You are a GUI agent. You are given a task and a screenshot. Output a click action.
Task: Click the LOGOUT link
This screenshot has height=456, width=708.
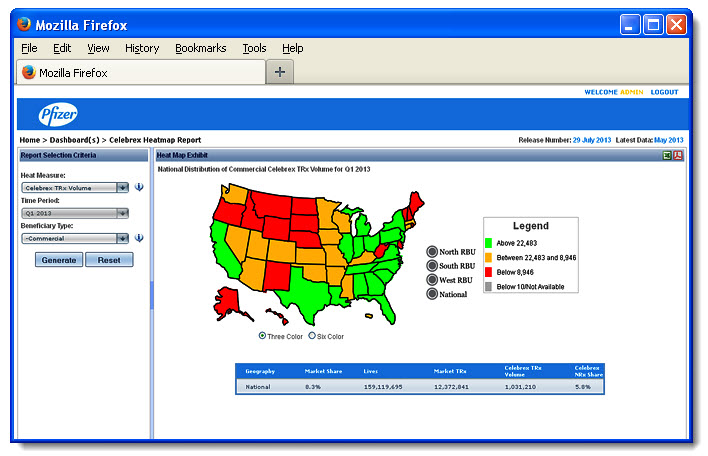[x=664, y=92]
